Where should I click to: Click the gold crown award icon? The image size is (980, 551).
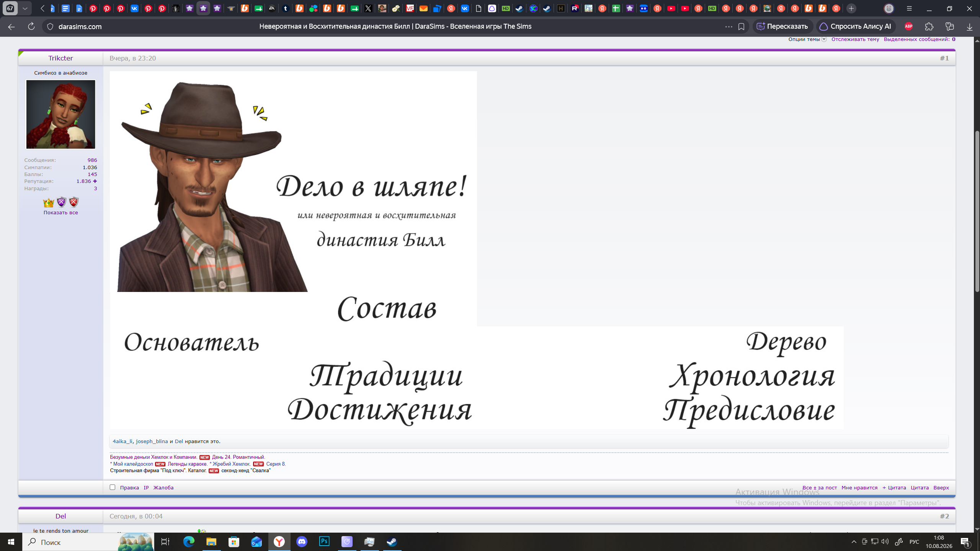[49, 202]
